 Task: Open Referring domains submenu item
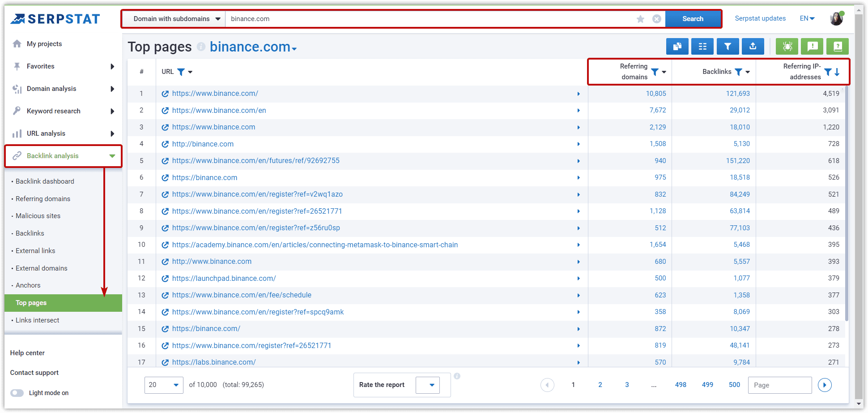click(43, 199)
